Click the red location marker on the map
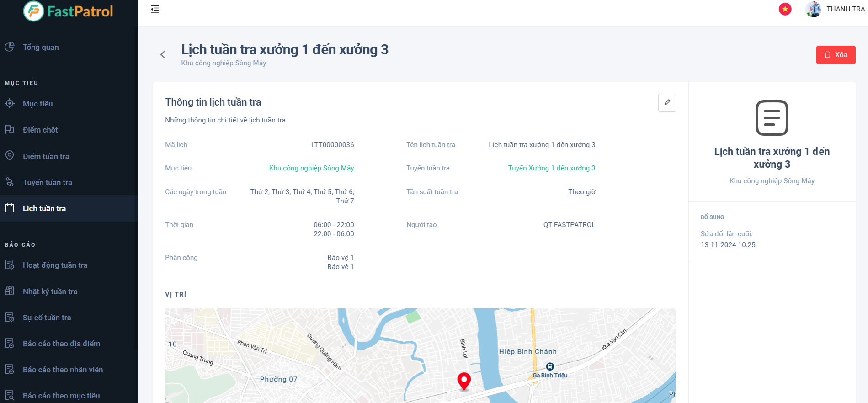This screenshot has width=868, height=403. [464, 381]
